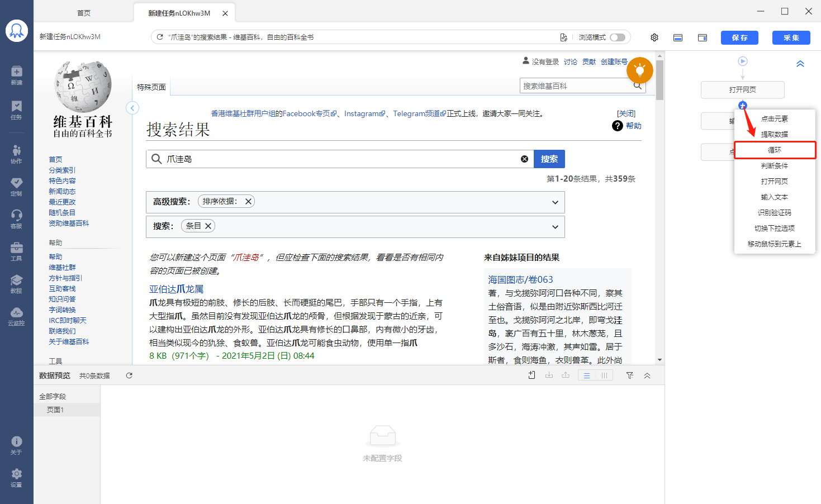Screen dimensions: 821x504
Task: Click the 创建账号 link
Action: (x=614, y=61)
